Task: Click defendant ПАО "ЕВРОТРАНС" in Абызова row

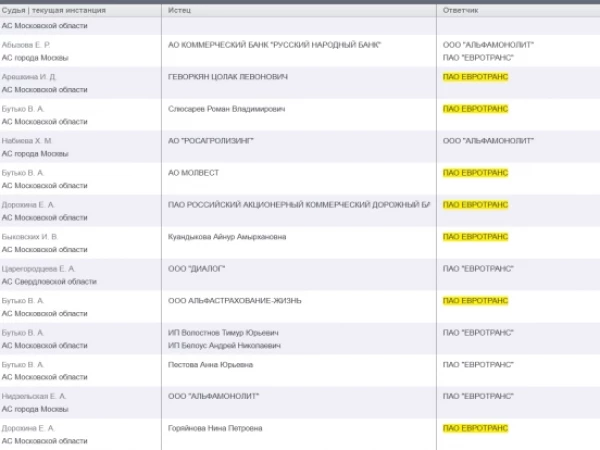Action: [x=478, y=58]
